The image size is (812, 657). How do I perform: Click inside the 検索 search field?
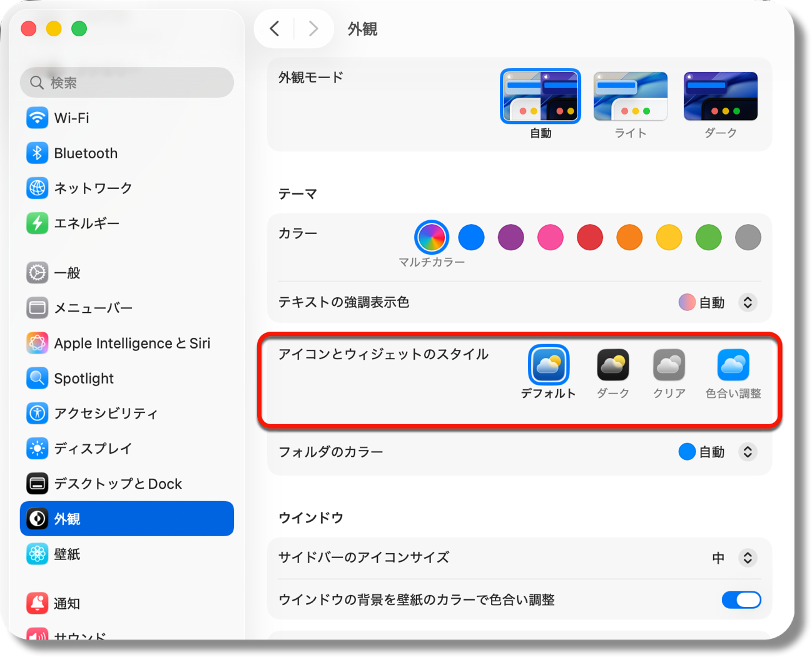coord(126,82)
